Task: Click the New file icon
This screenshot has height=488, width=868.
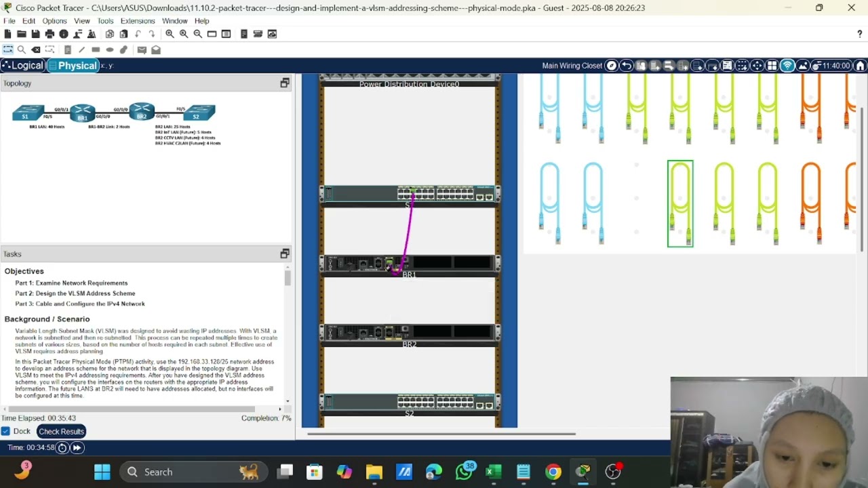Action: pos(7,34)
